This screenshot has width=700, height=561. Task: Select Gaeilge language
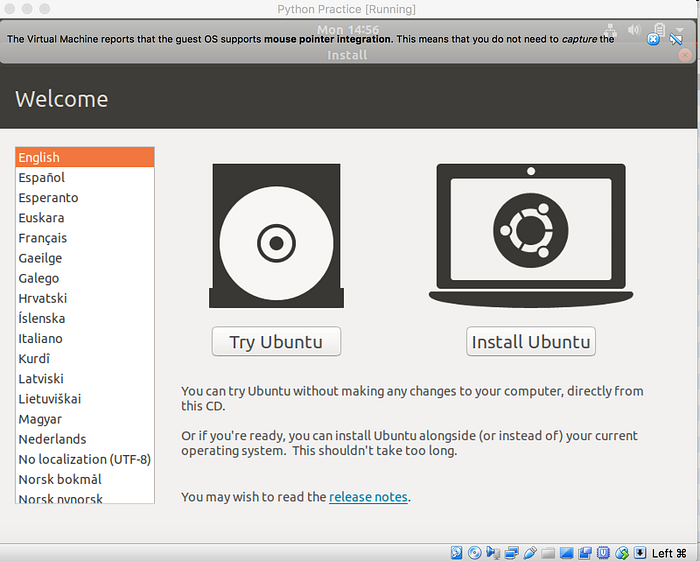click(x=85, y=258)
